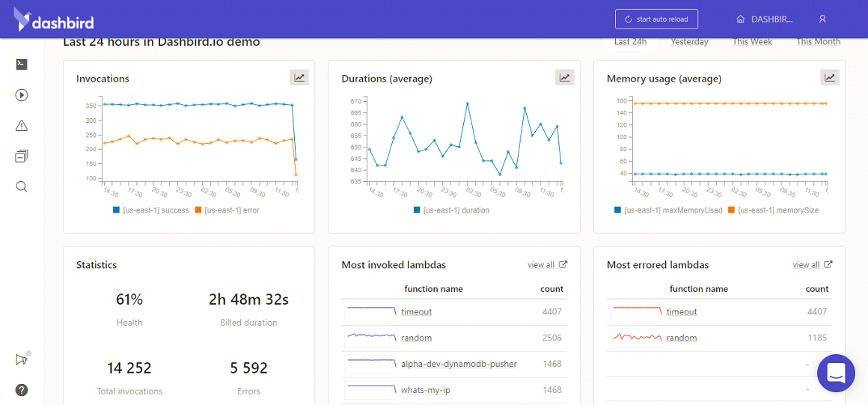Click the chart icon on Invocations card

[x=299, y=77]
